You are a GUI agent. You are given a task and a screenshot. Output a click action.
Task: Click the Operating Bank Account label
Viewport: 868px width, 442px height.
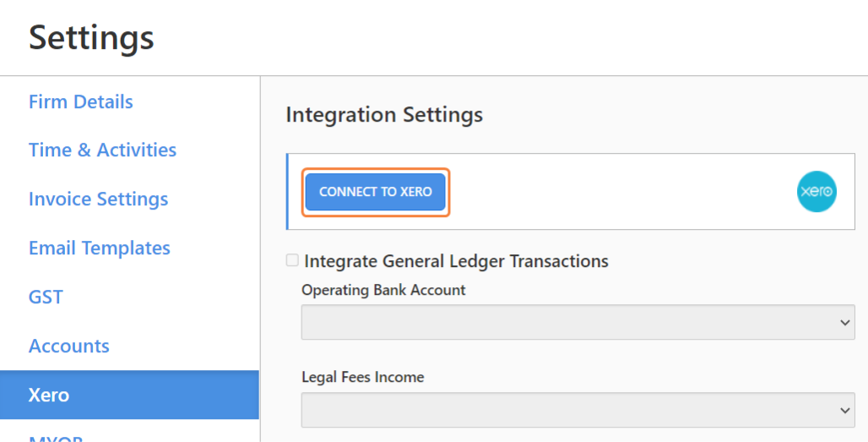(383, 290)
